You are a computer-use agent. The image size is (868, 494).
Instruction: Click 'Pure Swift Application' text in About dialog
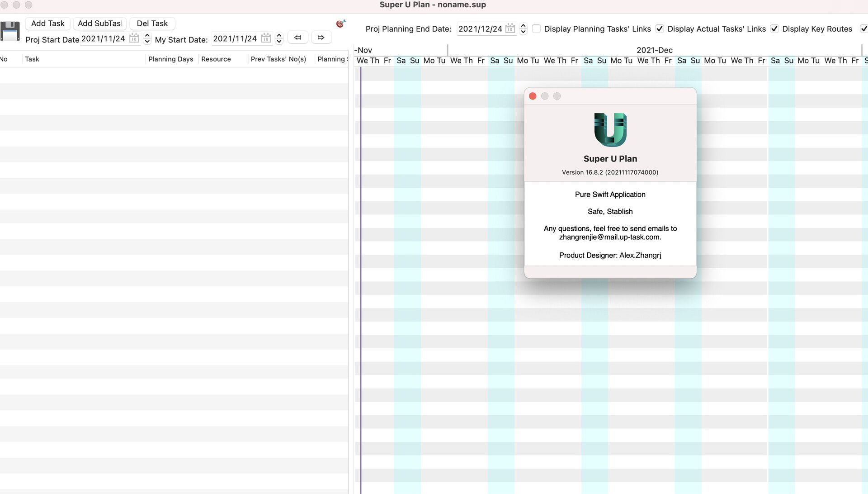pos(610,195)
